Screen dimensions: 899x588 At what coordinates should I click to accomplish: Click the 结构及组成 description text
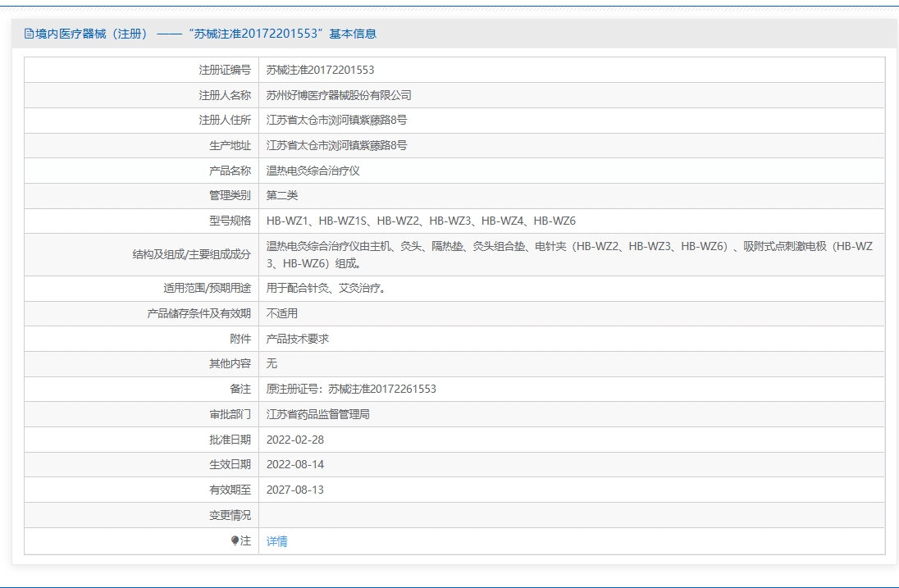[x=569, y=254]
